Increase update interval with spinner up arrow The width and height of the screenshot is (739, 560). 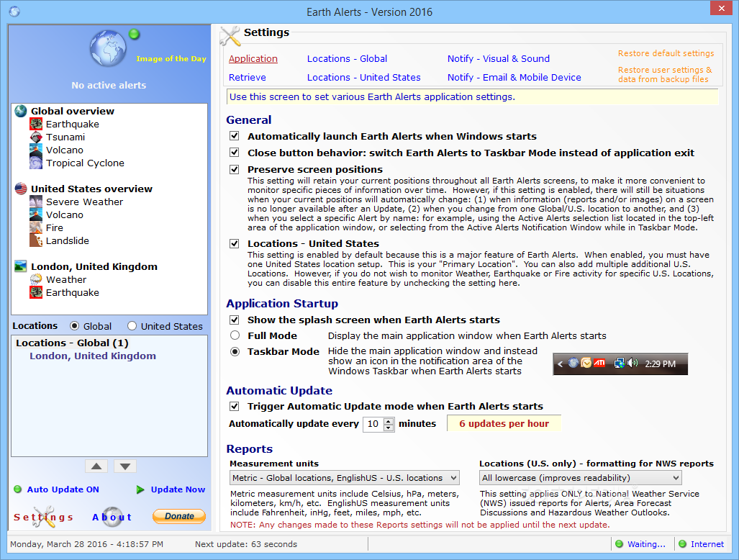(x=389, y=421)
